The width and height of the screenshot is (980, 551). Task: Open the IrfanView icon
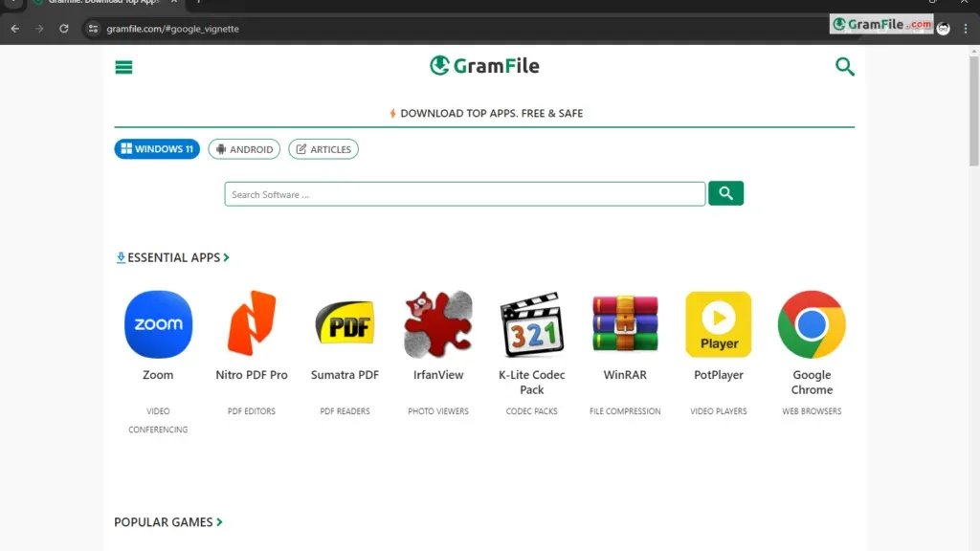(438, 324)
